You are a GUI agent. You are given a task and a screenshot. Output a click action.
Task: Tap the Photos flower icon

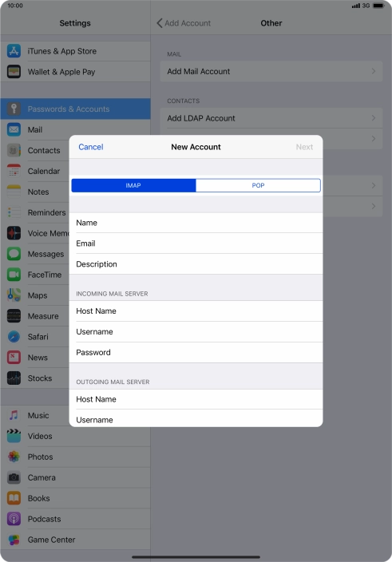[x=14, y=457]
